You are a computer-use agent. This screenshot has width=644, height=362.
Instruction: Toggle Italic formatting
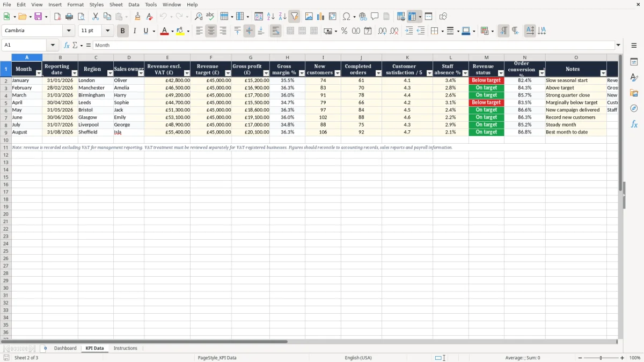134,31
